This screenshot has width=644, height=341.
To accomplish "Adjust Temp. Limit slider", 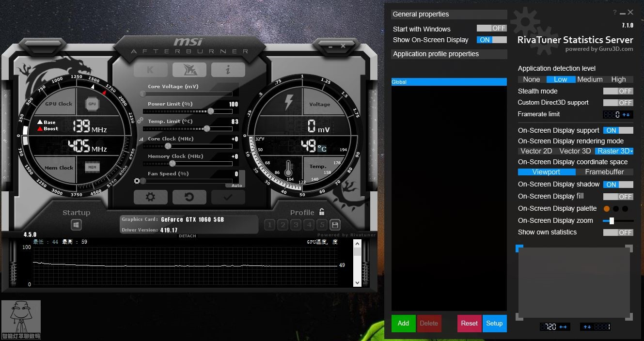I will 207,128.
